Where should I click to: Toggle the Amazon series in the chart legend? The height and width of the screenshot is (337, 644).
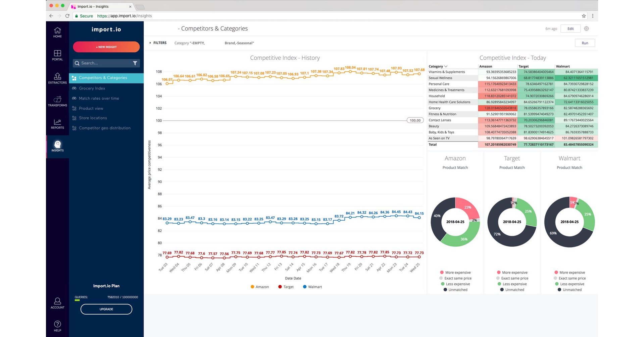(259, 287)
